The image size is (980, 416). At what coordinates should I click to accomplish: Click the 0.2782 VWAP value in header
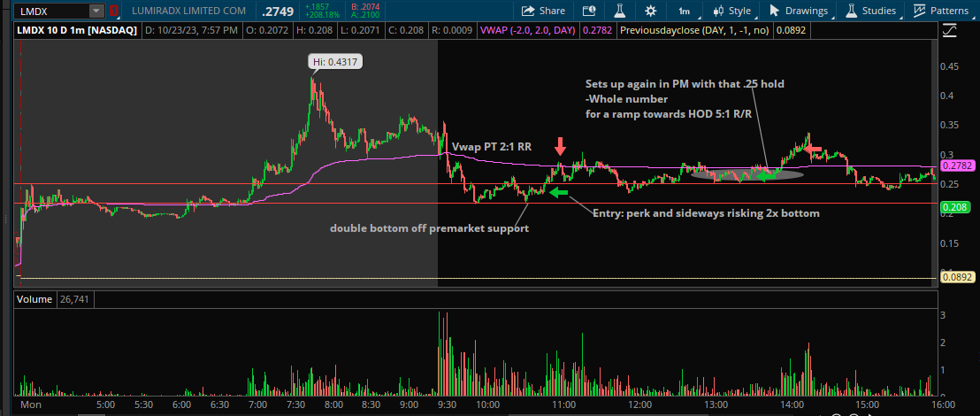(x=597, y=30)
